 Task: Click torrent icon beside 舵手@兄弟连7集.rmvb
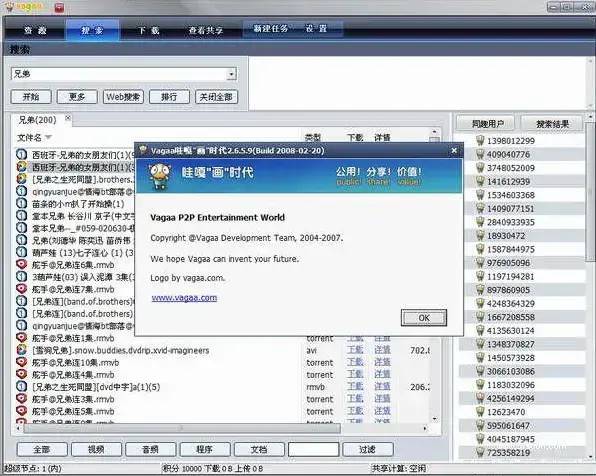pos(21,289)
